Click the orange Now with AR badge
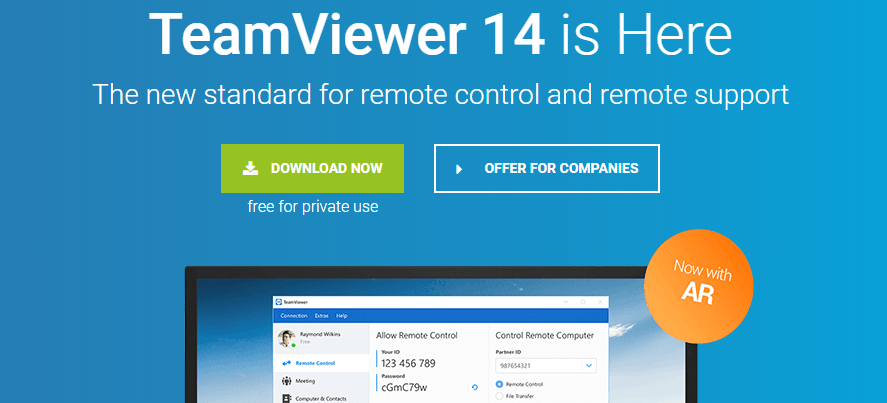Screen dimensions: 887x403 point(699,286)
